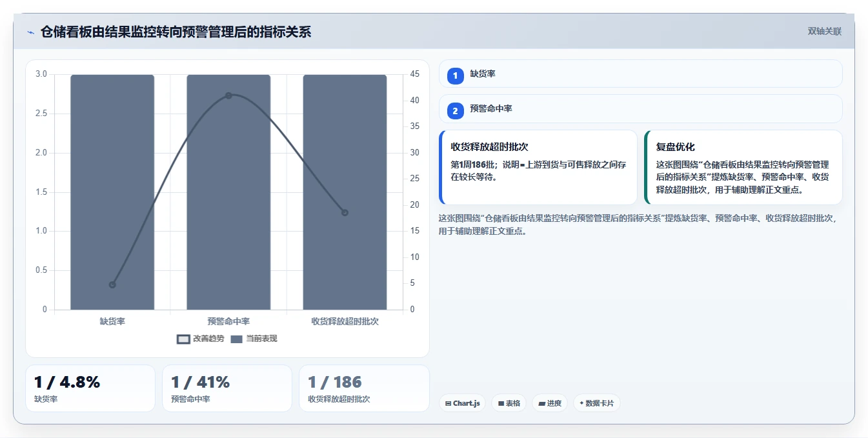
Task: Click the line point above 缺货率
Action: point(112,284)
